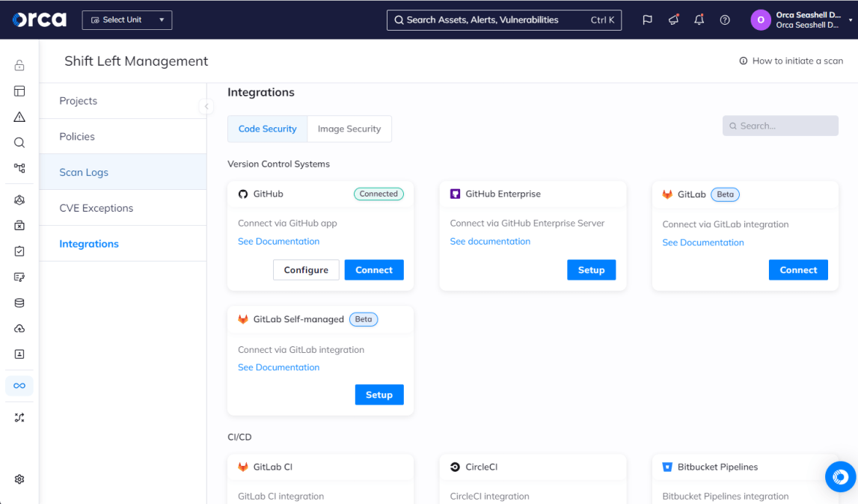Open the help question mark icon
The image size is (858, 504).
coord(725,19)
